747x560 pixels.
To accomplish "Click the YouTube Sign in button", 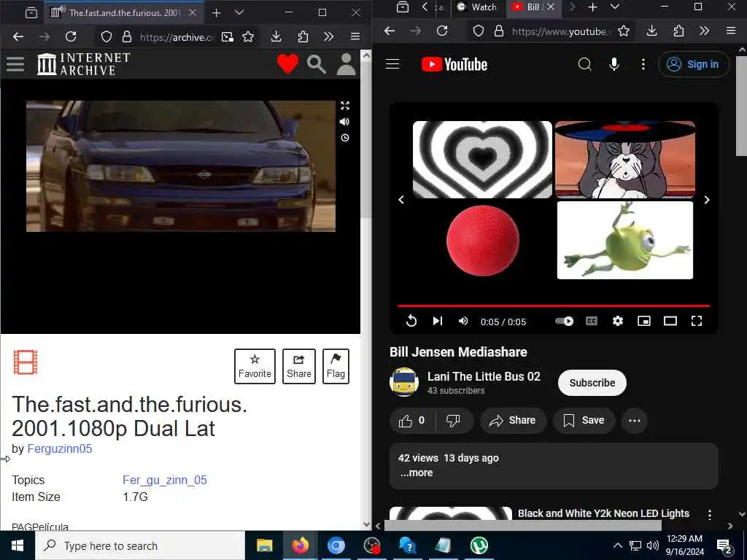I will coord(694,64).
